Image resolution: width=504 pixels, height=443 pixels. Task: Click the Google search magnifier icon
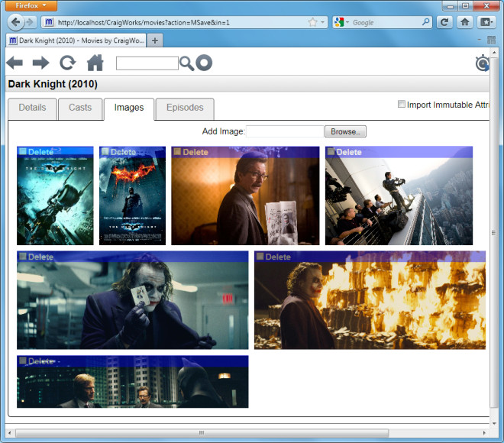tap(425, 22)
